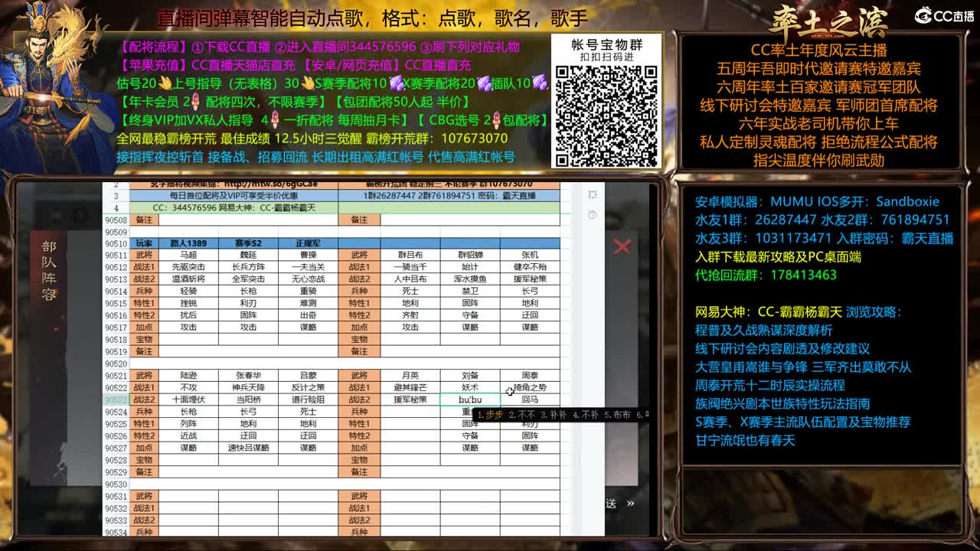
Task: Click 援军秘策 in row 90513
Action: pos(530,279)
